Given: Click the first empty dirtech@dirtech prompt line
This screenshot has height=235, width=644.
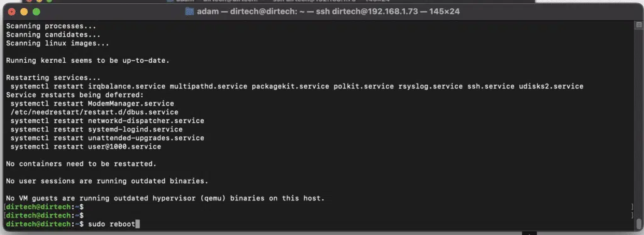Looking at the screenshot, I should [45, 207].
